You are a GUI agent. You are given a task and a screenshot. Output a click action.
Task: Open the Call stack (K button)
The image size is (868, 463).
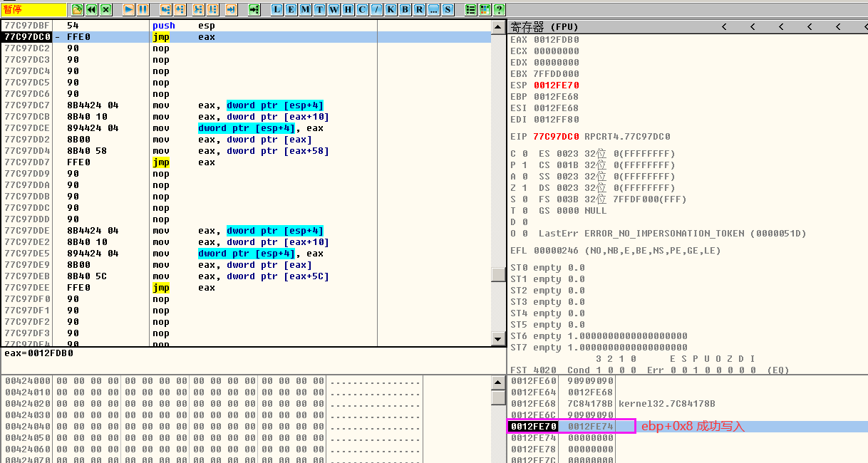tap(391, 9)
